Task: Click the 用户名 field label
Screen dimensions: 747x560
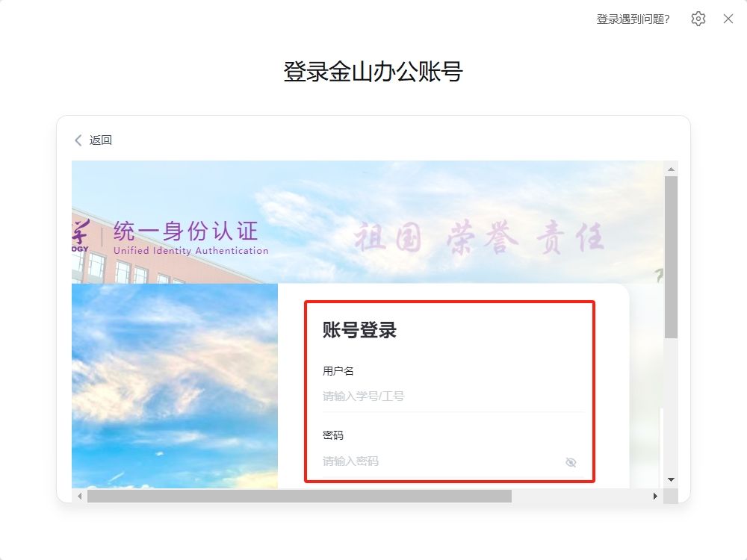Action: (x=338, y=371)
